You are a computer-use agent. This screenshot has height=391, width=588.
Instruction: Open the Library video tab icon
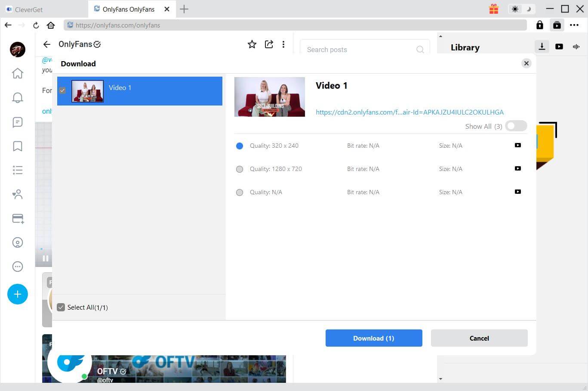(x=559, y=47)
